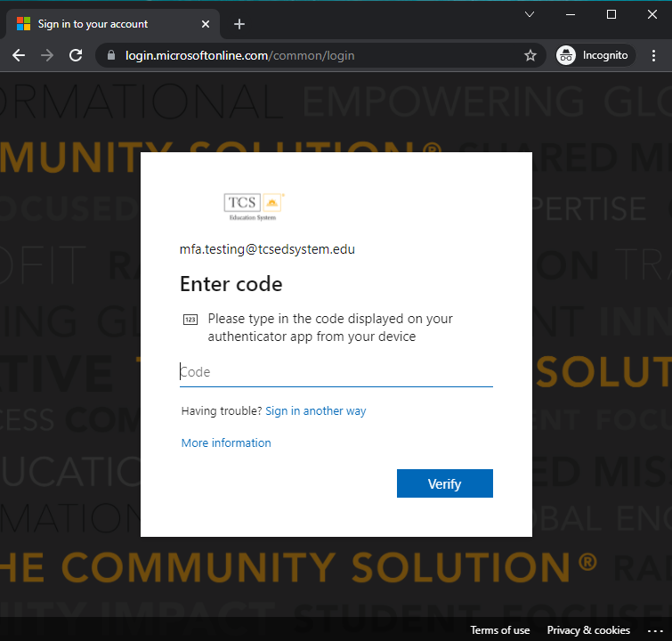Close the Sign in to your account tab
The height and width of the screenshot is (641, 672).
[206, 24]
